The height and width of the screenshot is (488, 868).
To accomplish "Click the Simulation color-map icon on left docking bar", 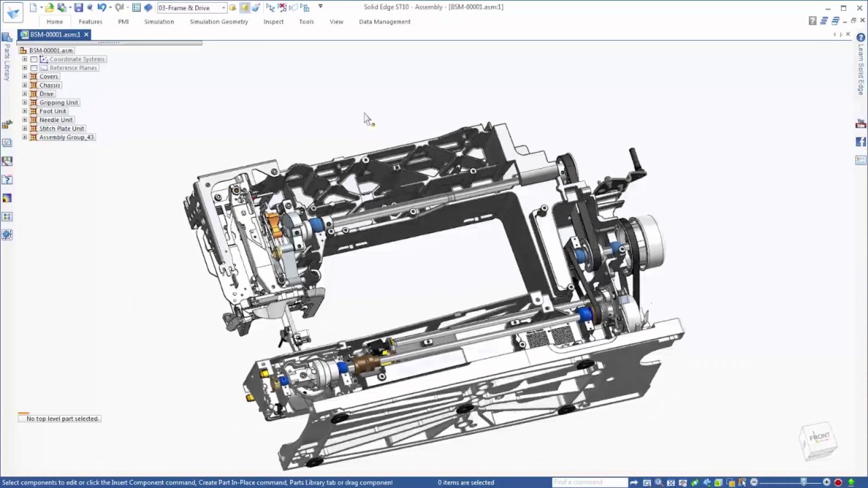I will click(7, 198).
